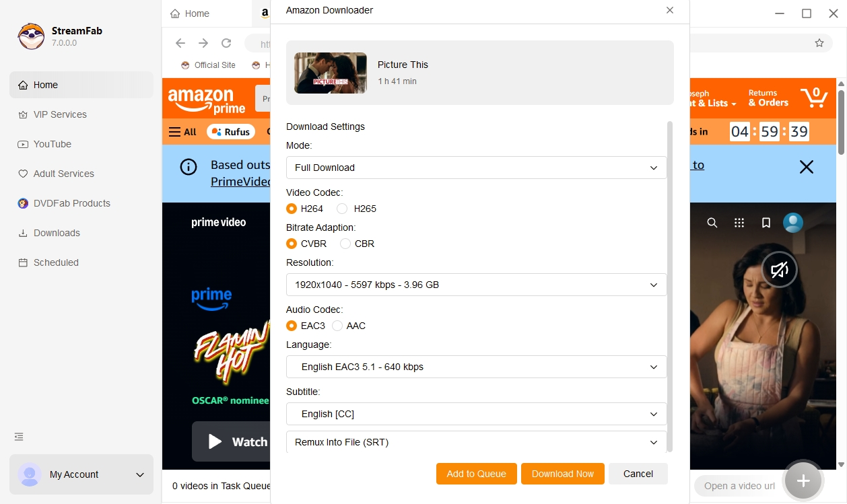The image size is (847, 504).
Task: Unmute the video playing on Prime Video
Action: coord(779,269)
